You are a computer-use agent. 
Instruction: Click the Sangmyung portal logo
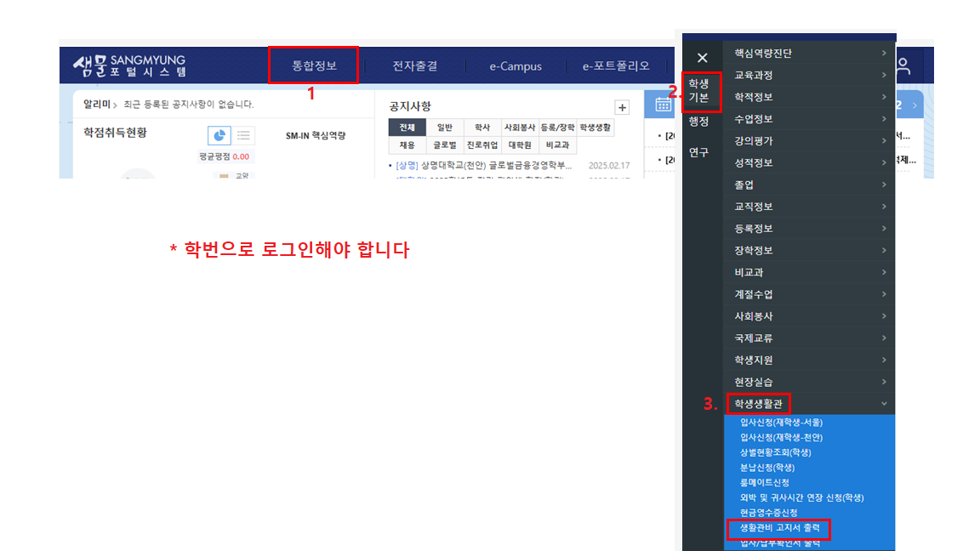click(x=129, y=65)
